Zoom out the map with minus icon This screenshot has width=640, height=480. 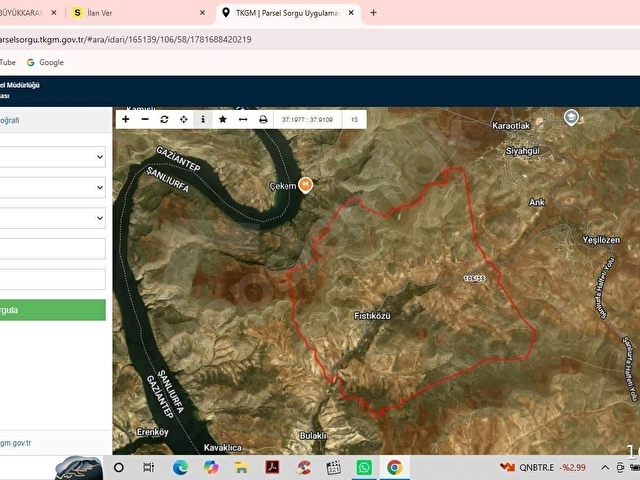tap(145, 119)
